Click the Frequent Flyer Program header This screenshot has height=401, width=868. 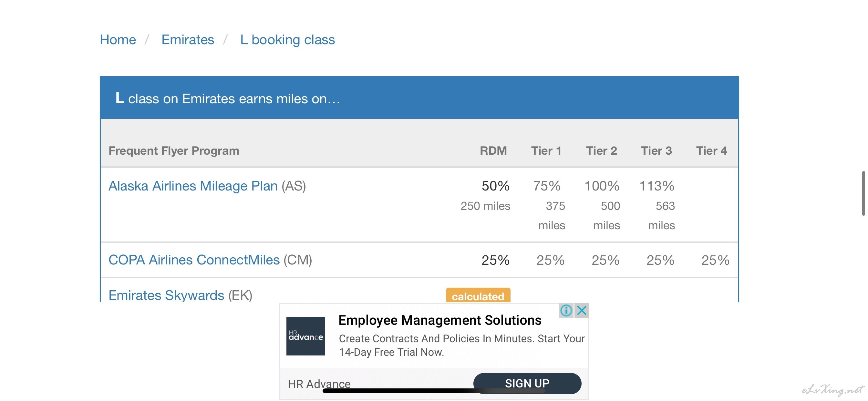coord(174,151)
